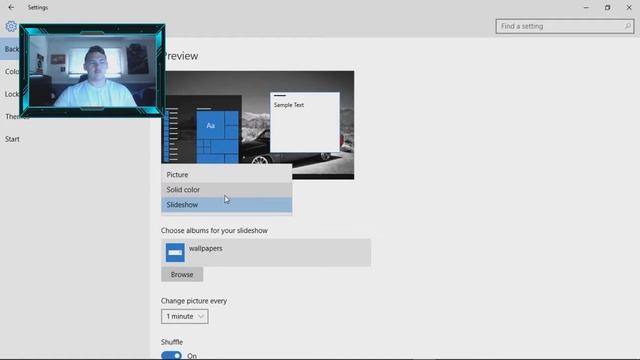
Task: Click the Browse button
Action: 182,275
